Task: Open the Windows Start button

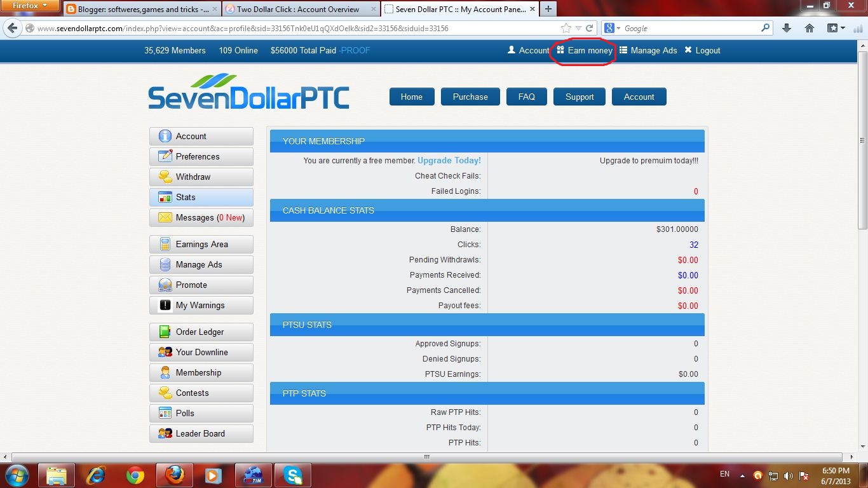Action: pyautogui.click(x=17, y=475)
